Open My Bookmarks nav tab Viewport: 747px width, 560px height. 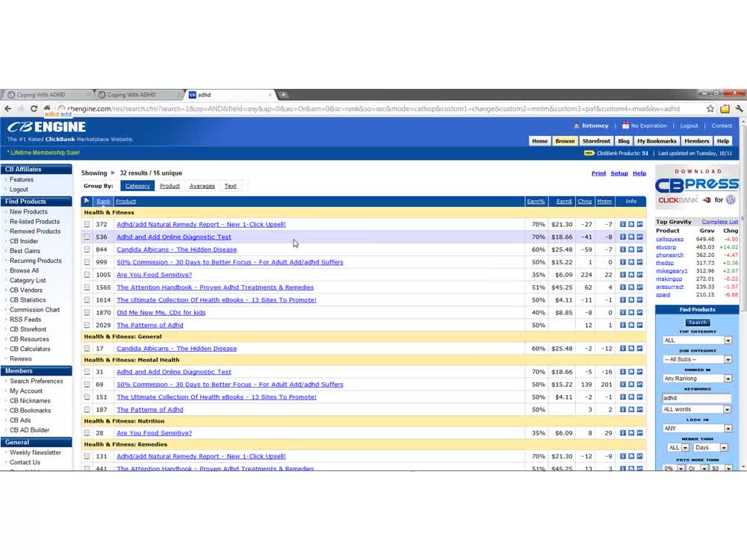[x=657, y=141]
